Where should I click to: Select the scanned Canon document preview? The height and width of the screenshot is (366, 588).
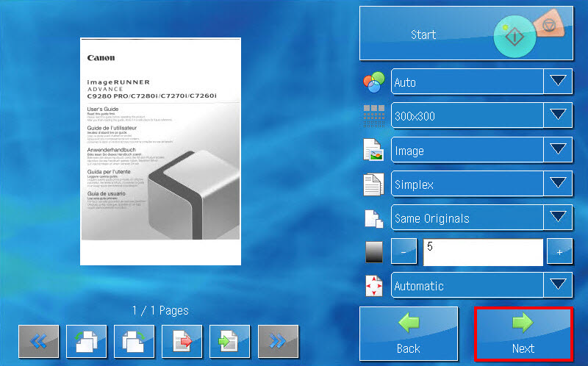(160, 151)
